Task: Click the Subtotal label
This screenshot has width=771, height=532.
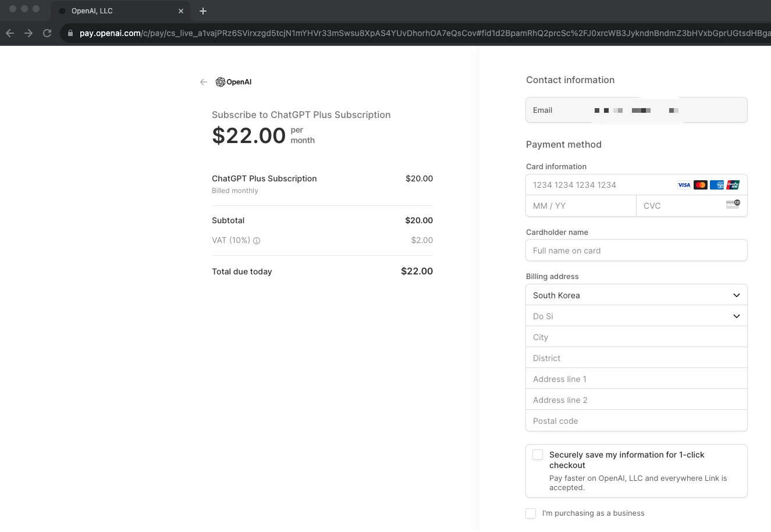Action: pyautogui.click(x=228, y=220)
